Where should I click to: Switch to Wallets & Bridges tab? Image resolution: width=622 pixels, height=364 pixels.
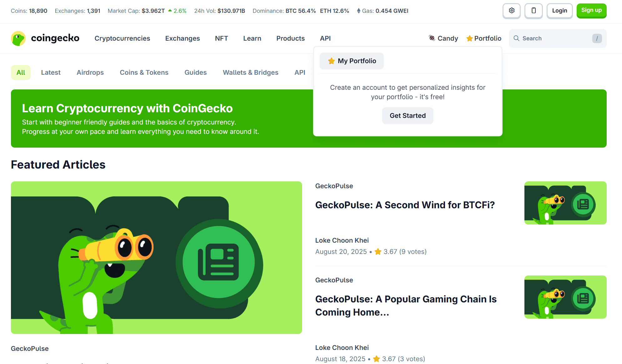pyautogui.click(x=250, y=73)
